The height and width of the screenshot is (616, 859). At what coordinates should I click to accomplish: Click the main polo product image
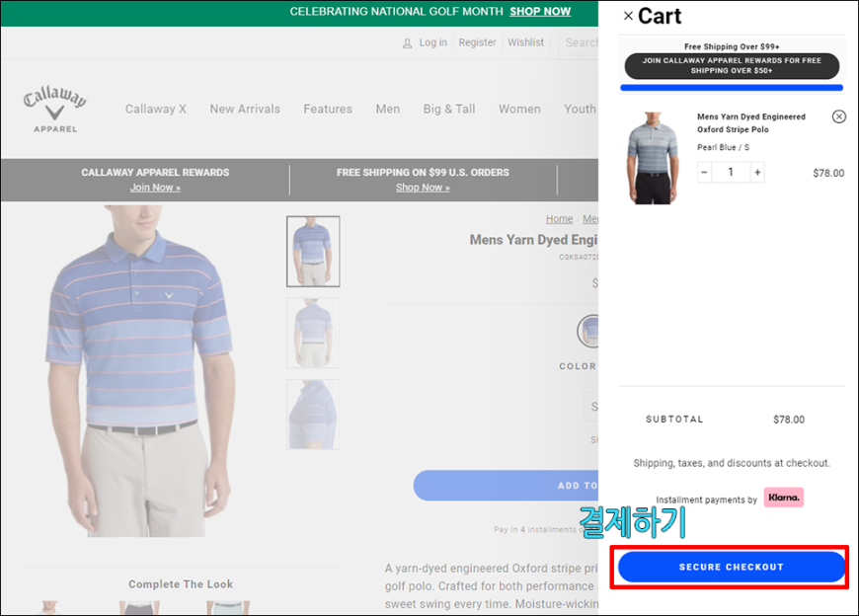tap(141, 371)
